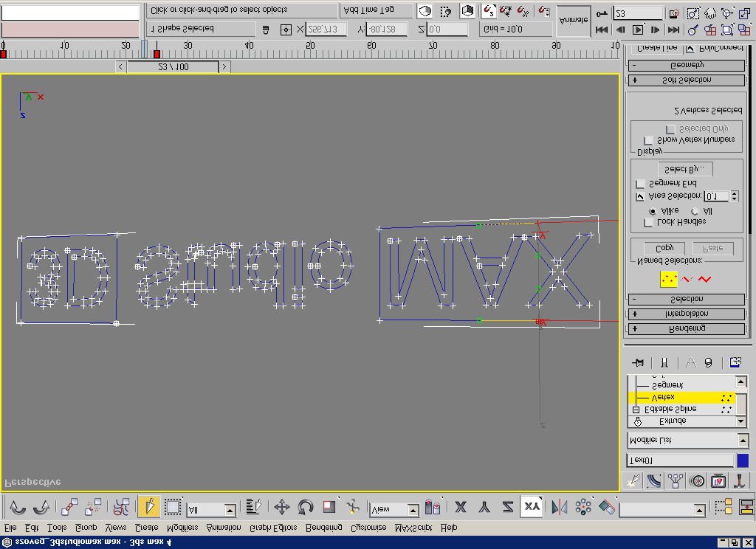Screen dimensions: 756x549
Task: Check the Lock Handles checkbox
Action: [648, 222]
